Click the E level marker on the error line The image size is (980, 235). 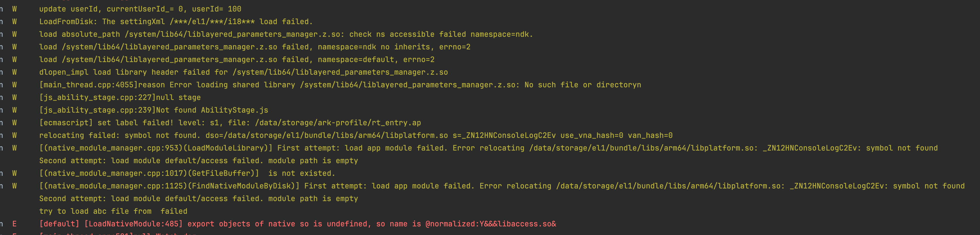pos(14,224)
